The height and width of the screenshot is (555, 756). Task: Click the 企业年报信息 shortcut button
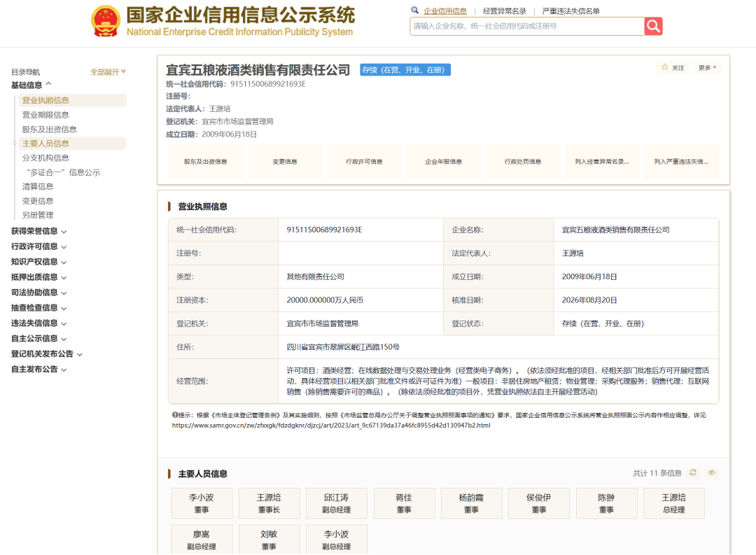tap(444, 162)
